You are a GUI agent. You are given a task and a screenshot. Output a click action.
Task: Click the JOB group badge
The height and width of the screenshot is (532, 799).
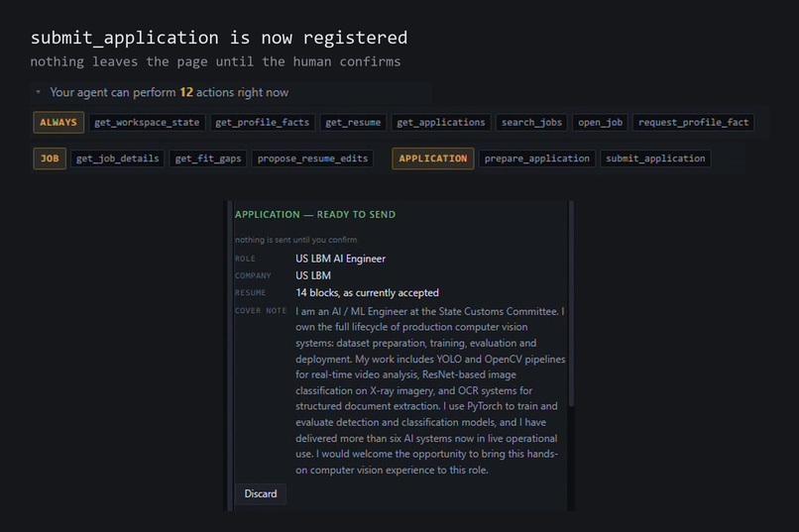point(50,159)
